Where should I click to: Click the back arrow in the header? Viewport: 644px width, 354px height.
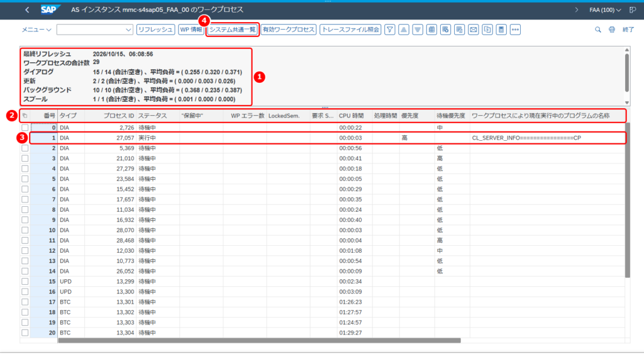[27, 10]
